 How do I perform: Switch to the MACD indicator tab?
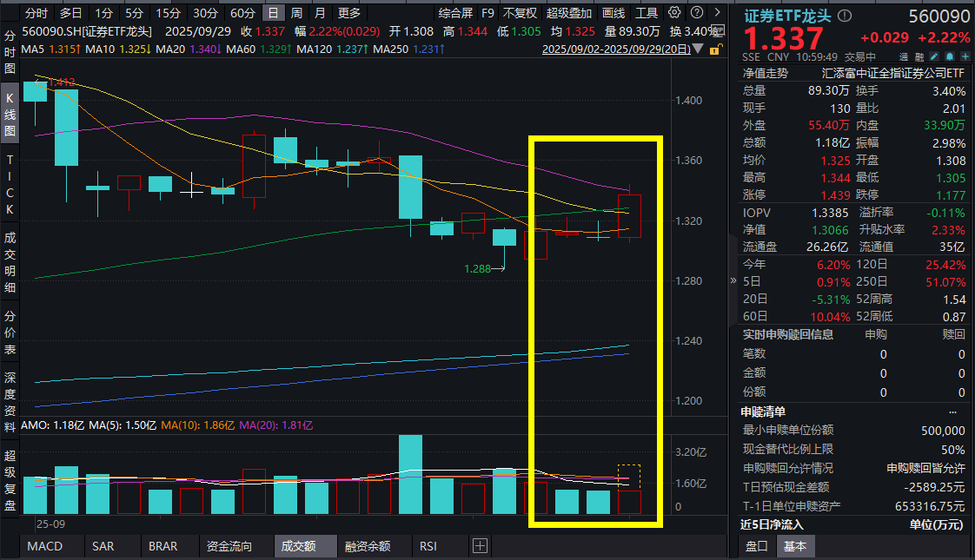tap(44, 546)
